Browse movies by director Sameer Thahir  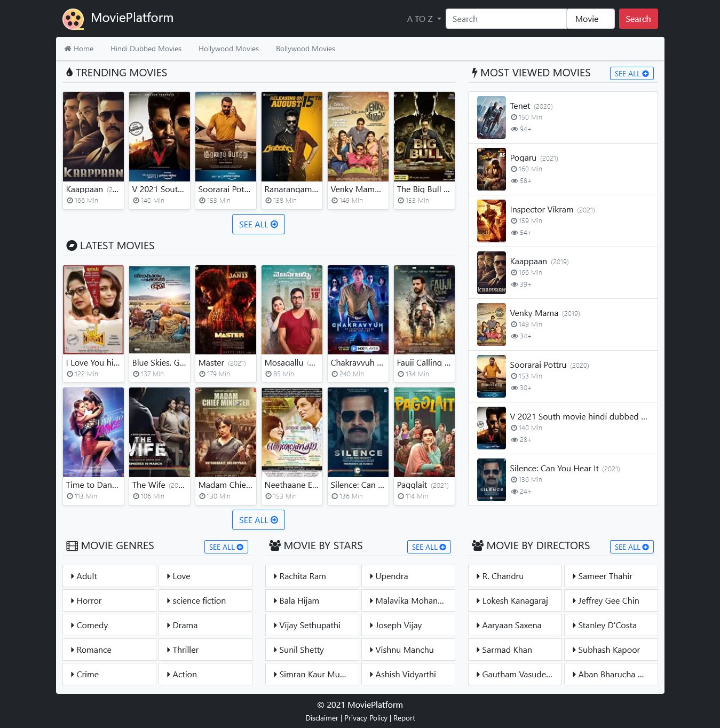click(611, 576)
